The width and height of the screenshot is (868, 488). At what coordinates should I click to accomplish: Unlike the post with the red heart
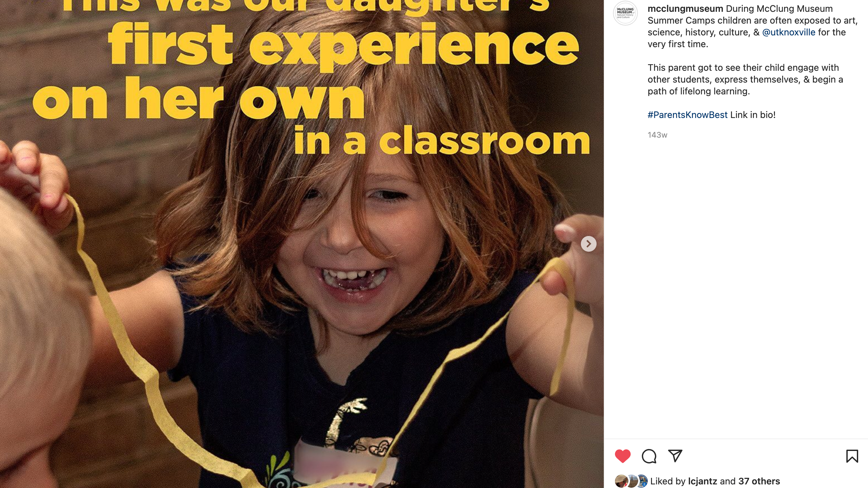pyautogui.click(x=622, y=456)
